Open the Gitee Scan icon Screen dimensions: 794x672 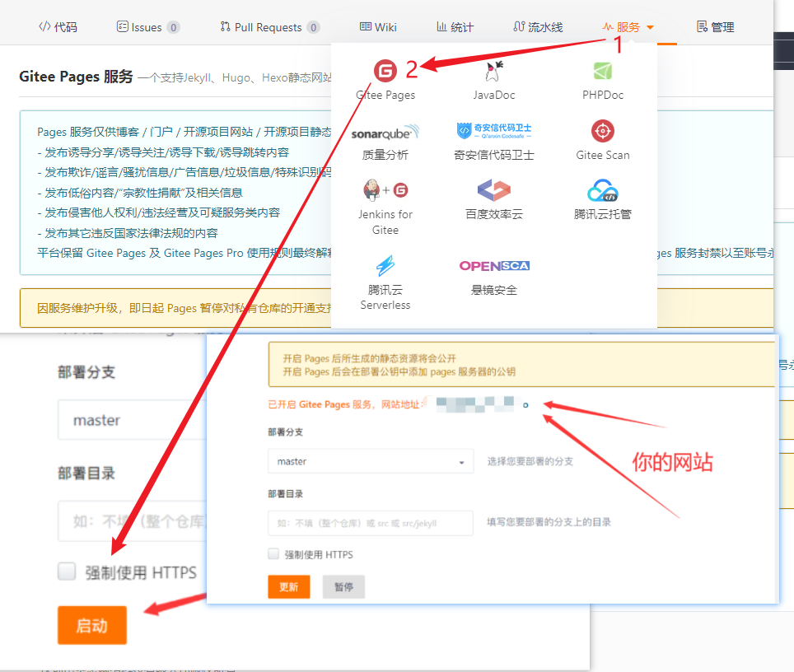(603, 131)
